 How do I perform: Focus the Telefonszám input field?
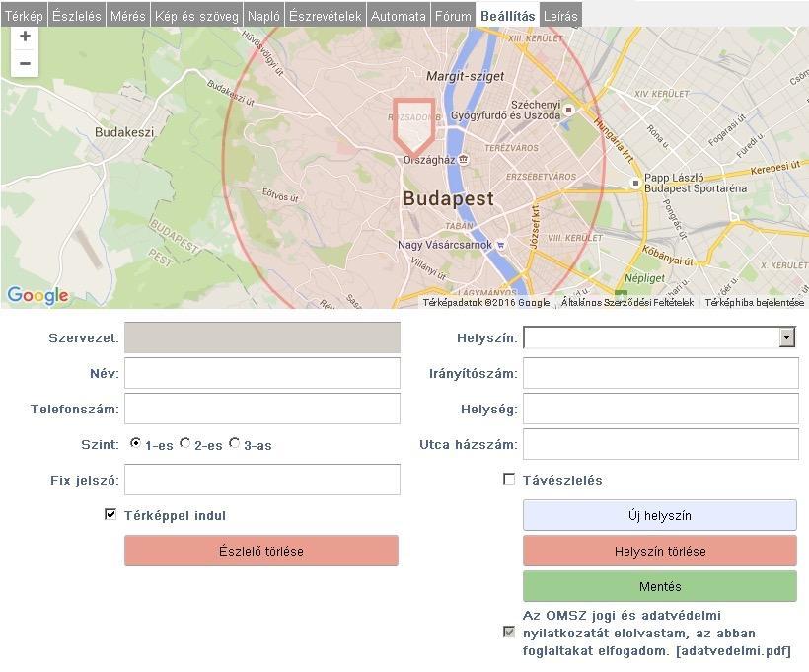click(262, 409)
